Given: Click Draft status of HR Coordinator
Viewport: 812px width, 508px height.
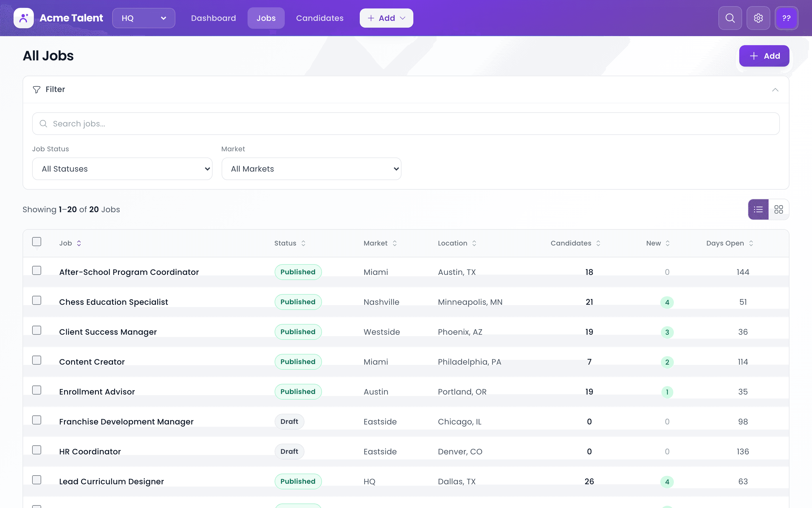Looking at the screenshot, I should point(289,452).
